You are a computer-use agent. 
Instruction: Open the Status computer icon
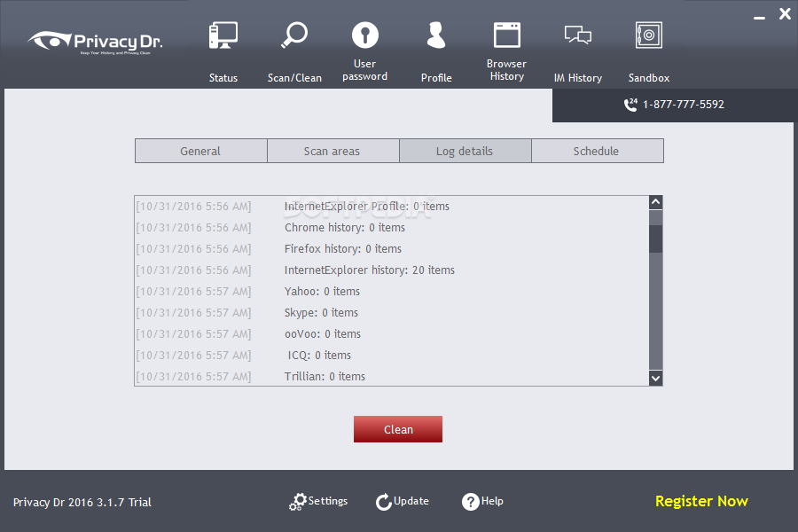click(x=223, y=35)
